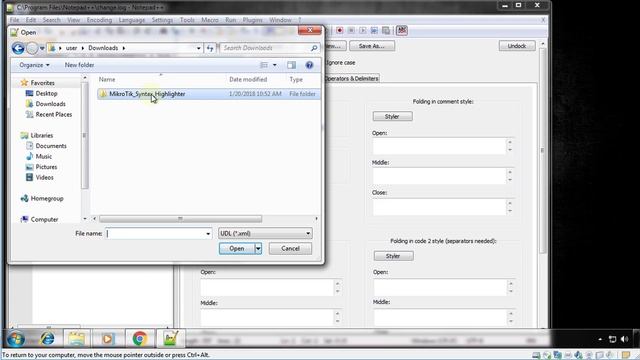Open Windows Explorer from taskbar
Screen dimensions: 640x360
[x=76, y=339]
